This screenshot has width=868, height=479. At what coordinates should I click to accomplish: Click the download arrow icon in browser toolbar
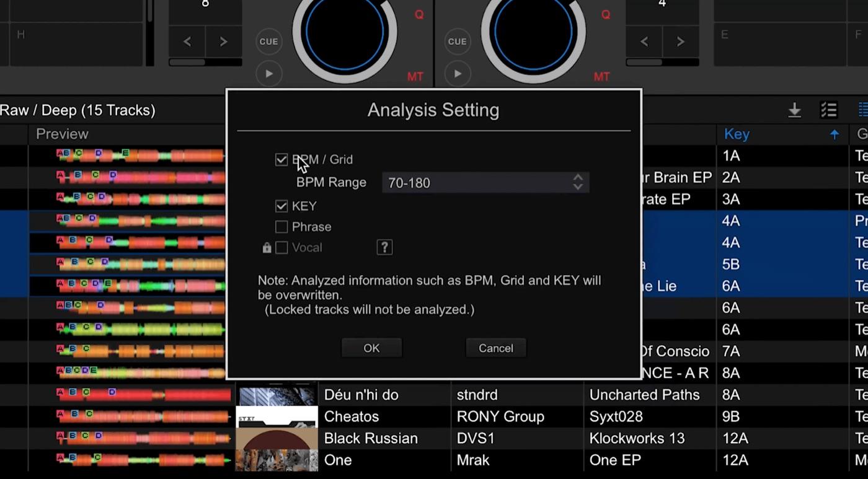(x=794, y=110)
